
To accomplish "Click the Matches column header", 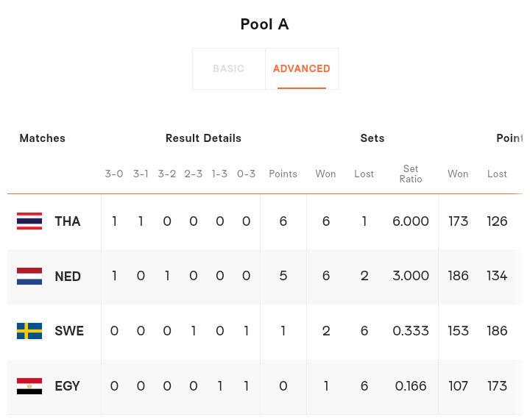I will point(43,138).
